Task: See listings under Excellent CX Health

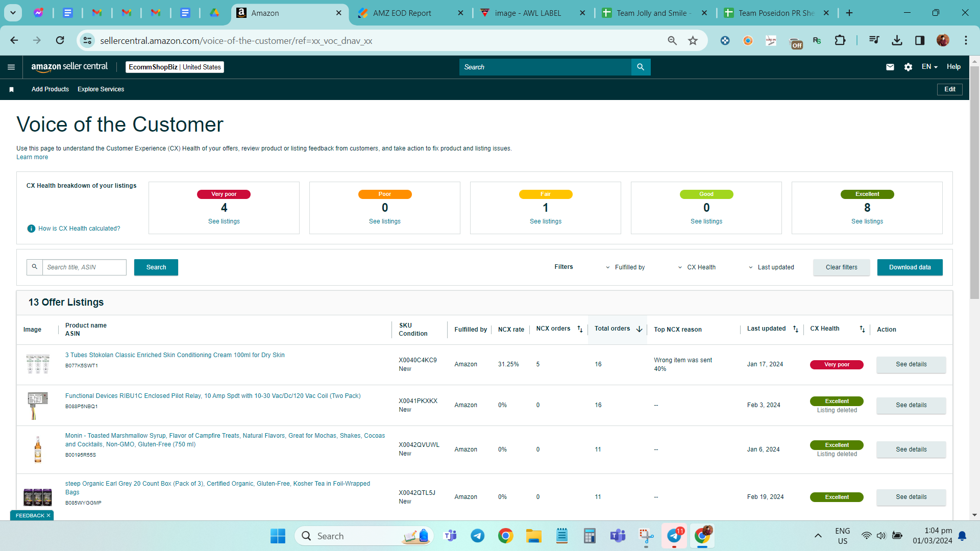Action: tap(867, 221)
